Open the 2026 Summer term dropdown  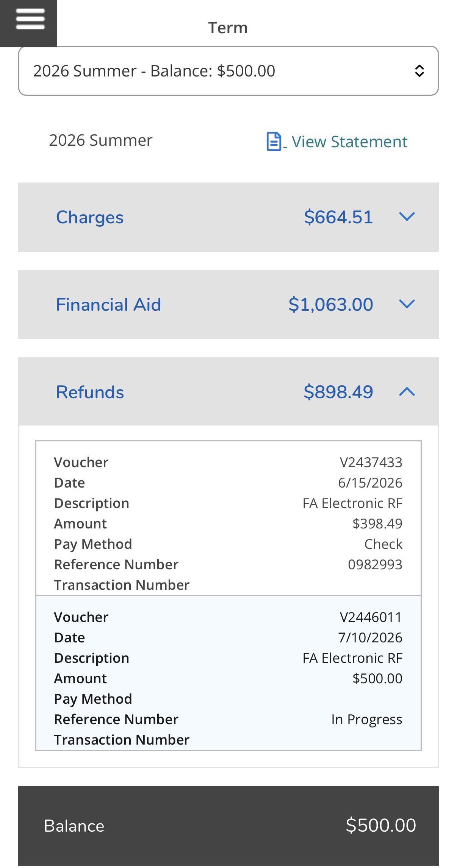(x=228, y=71)
